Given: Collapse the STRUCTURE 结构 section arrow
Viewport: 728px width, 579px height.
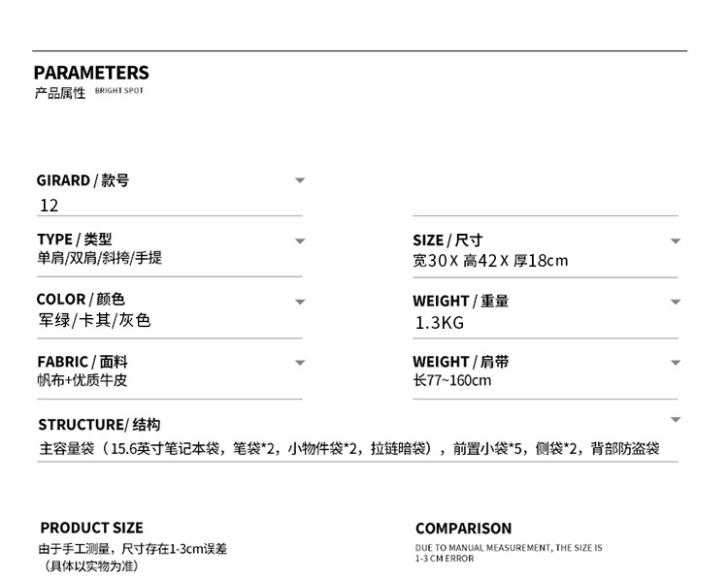Looking at the screenshot, I should (676, 420).
